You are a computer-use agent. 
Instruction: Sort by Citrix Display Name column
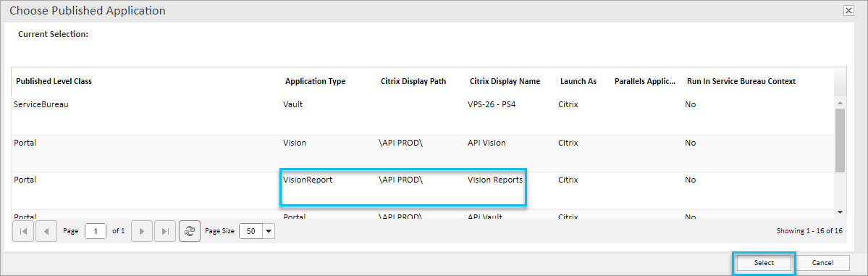pyautogui.click(x=505, y=81)
